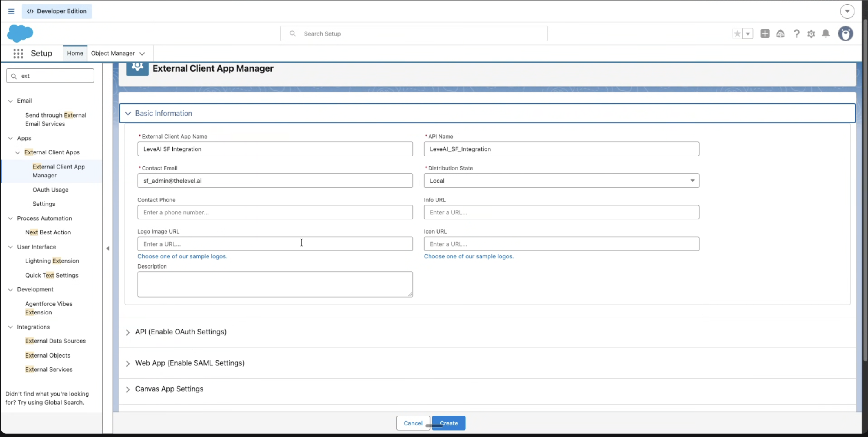Image resolution: width=868 pixels, height=437 pixels.
Task: Click the Salesforce cloud logo
Action: point(20,34)
